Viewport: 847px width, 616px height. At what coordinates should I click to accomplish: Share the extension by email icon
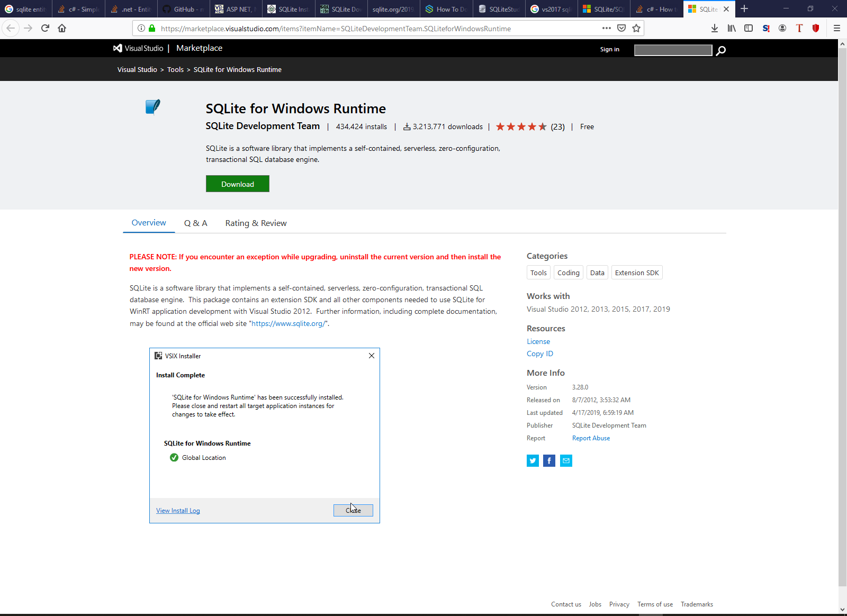(566, 461)
